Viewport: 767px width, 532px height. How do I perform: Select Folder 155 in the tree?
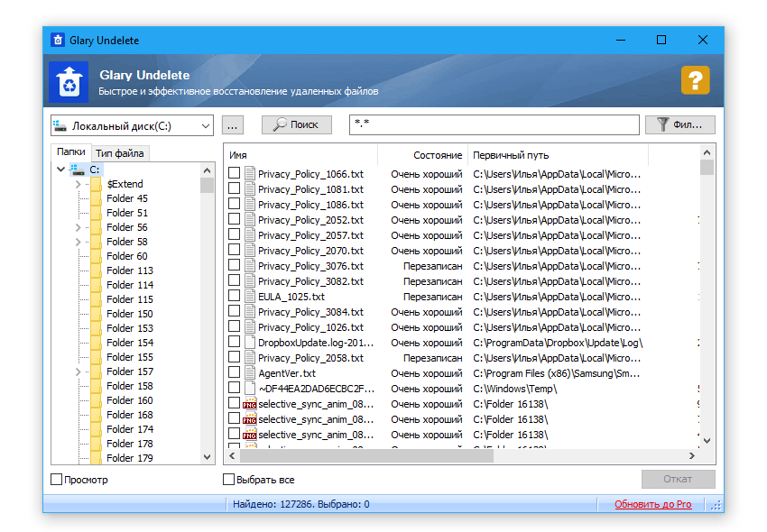[x=130, y=357]
